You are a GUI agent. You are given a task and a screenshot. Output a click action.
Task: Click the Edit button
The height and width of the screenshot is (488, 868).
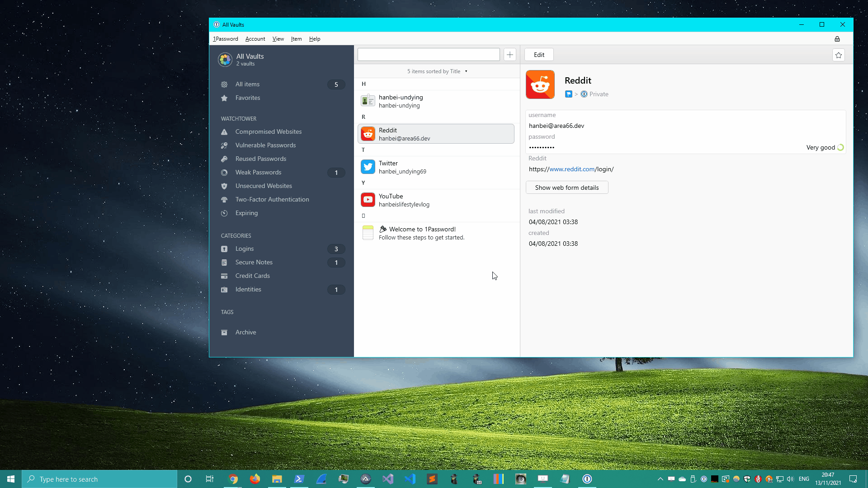[x=539, y=55]
